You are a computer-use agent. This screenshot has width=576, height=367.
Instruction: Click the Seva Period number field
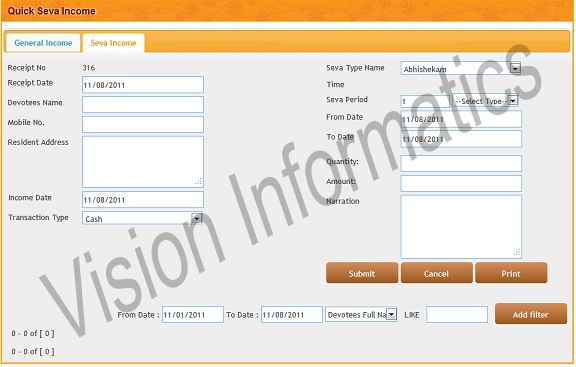click(x=425, y=101)
